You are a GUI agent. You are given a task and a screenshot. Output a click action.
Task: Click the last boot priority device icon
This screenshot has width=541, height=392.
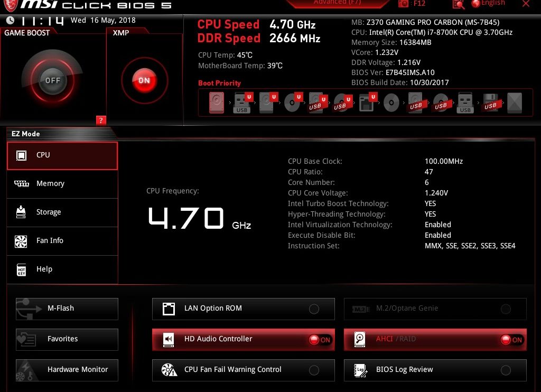coord(514,102)
